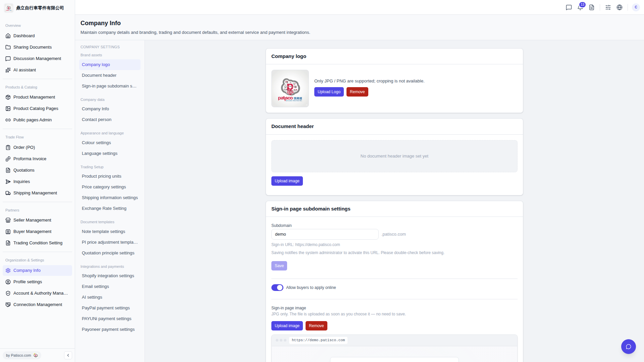
Task: Open the document icon in top bar
Action: click(x=592, y=7)
